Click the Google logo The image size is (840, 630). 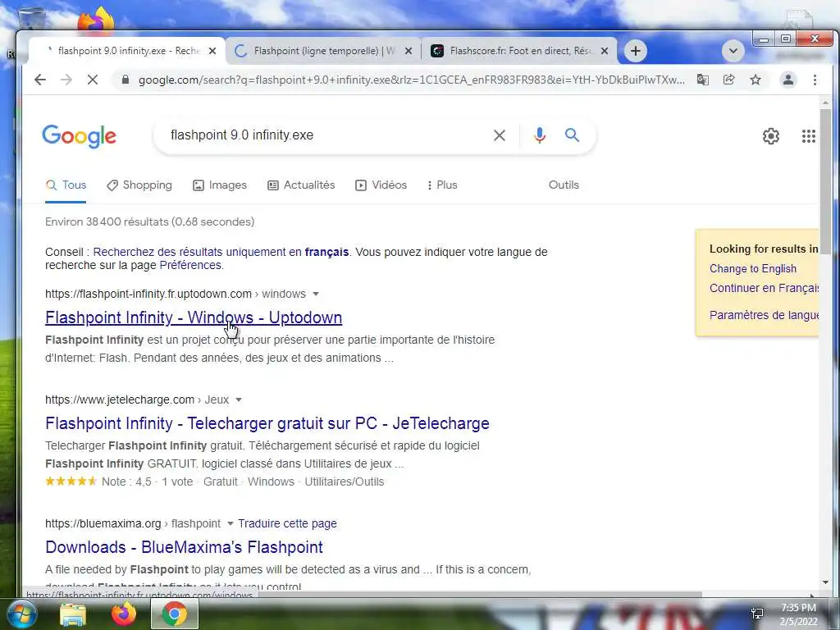[x=80, y=136]
